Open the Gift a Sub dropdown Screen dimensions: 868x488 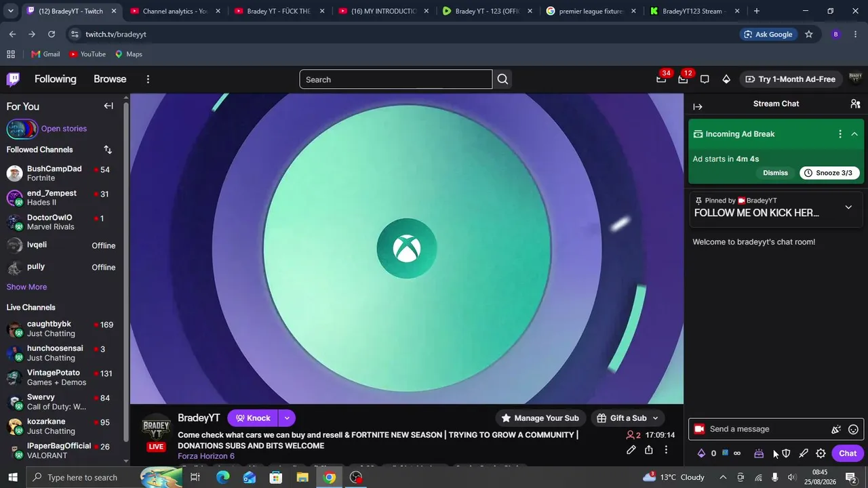tap(627, 418)
